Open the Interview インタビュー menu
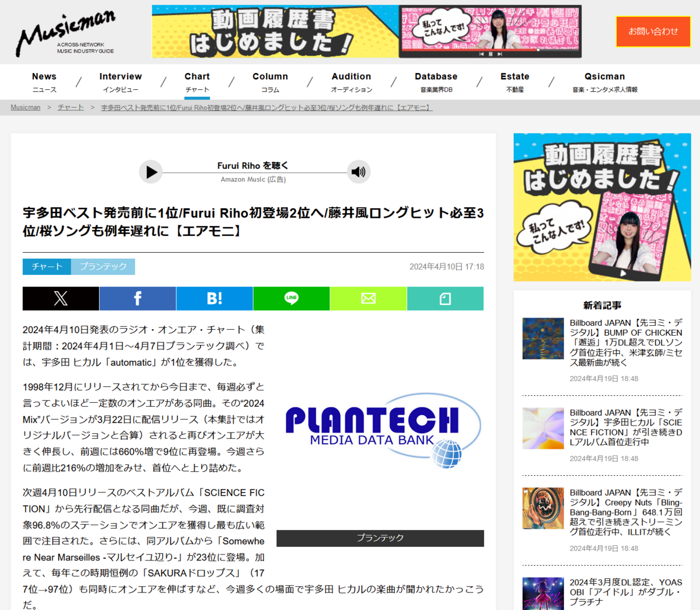 [121, 82]
